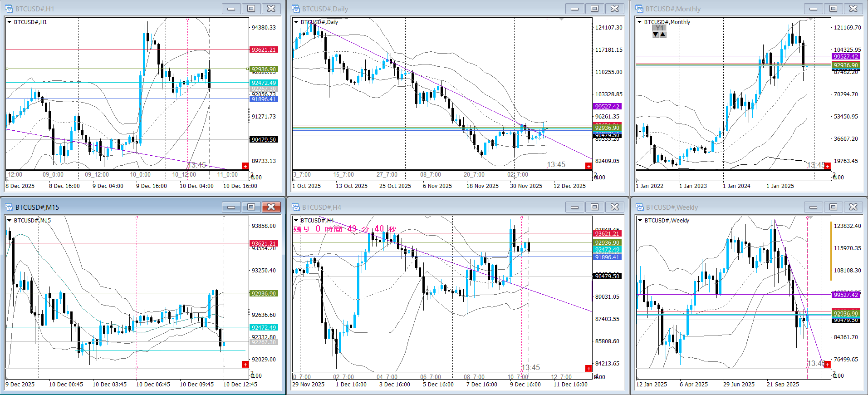Viewport: 868px width, 395px height.
Task: Open the dropdown triangle beside BTCUSD#,H1 chart label
Action: pyautogui.click(x=10, y=22)
